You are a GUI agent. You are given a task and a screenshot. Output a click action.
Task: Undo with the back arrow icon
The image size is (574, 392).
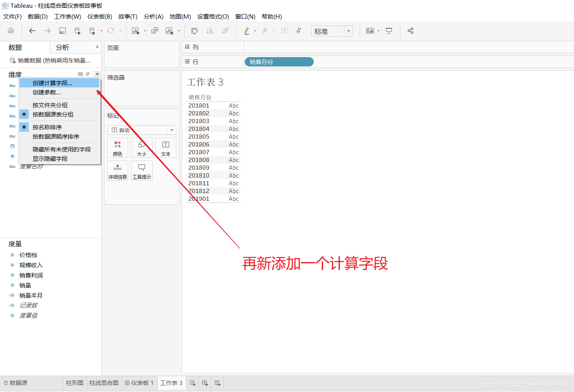[x=32, y=31]
